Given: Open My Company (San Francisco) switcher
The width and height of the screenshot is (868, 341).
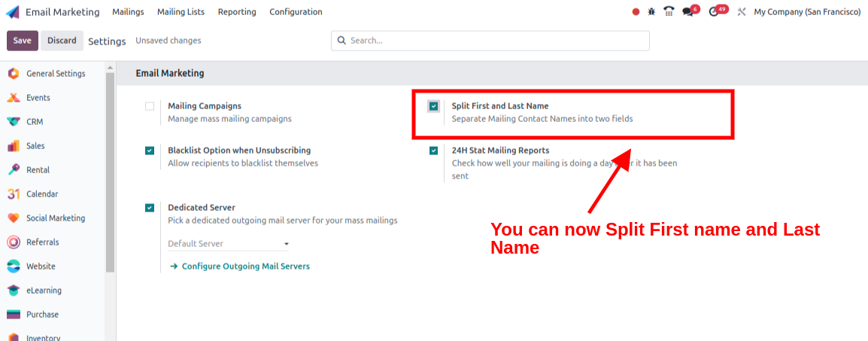Looking at the screenshot, I should tap(807, 11).
